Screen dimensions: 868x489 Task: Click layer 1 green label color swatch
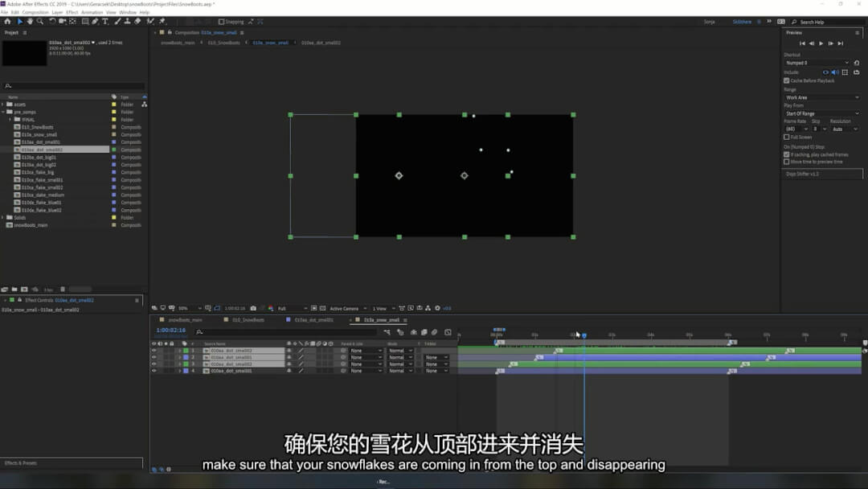pyautogui.click(x=186, y=351)
